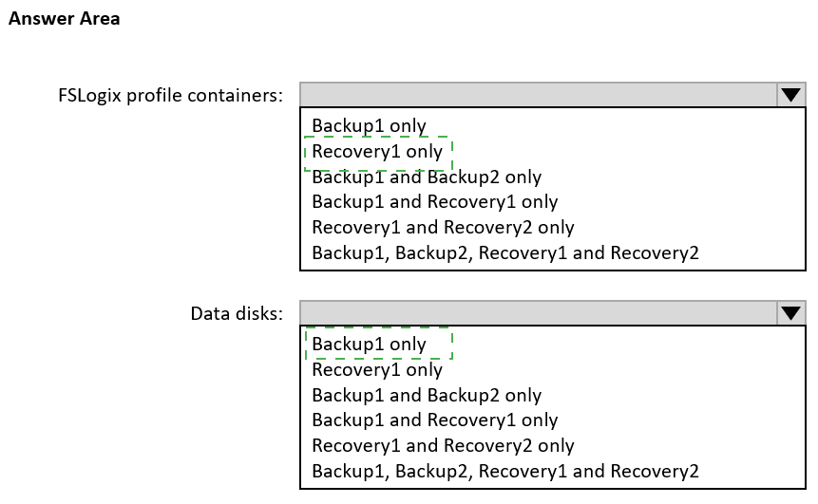Viewport: 818px width, 504px height.
Task: Click the 'Data disks:' label
Action: pyautogui.click(x=237, y=313)
